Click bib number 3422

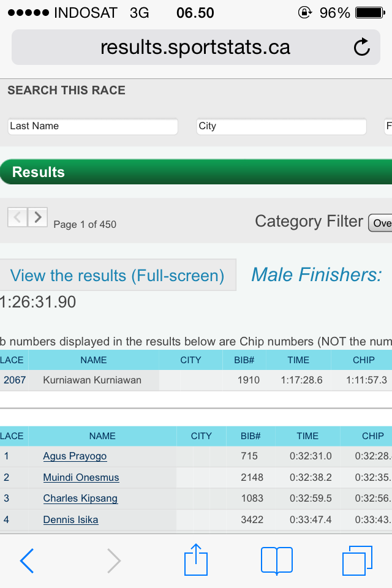[252, 520]
